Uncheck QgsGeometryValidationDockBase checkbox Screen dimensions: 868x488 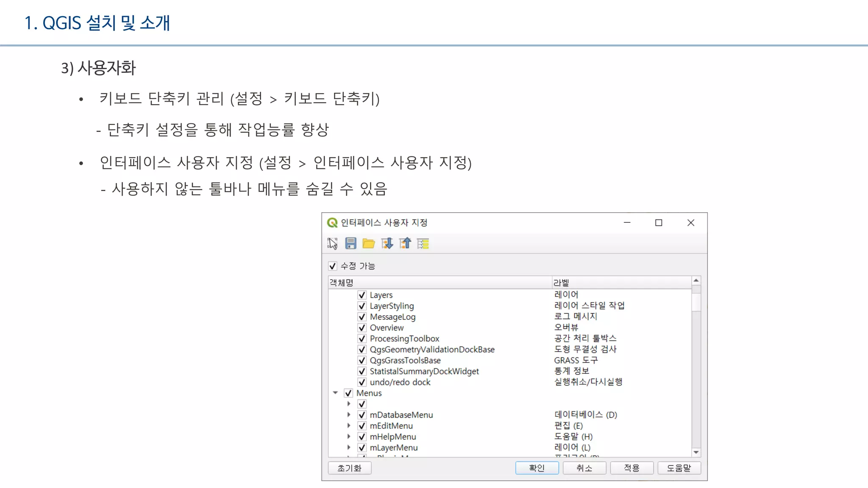point(362,349)
